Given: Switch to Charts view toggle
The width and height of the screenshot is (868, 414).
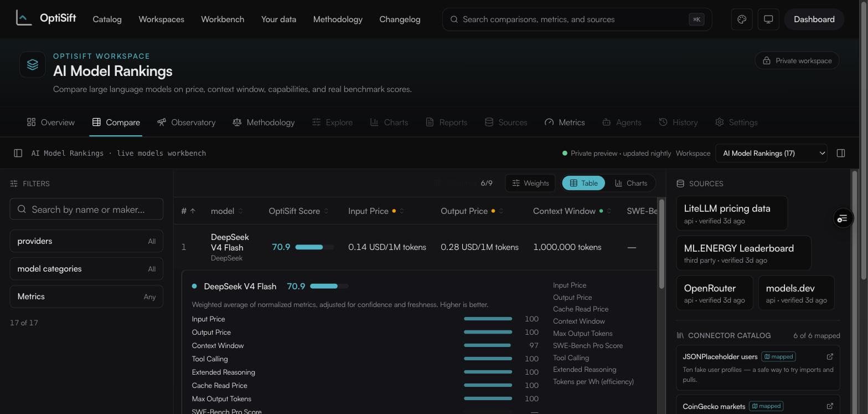Looking at the screenshot, I should (631, 183).
